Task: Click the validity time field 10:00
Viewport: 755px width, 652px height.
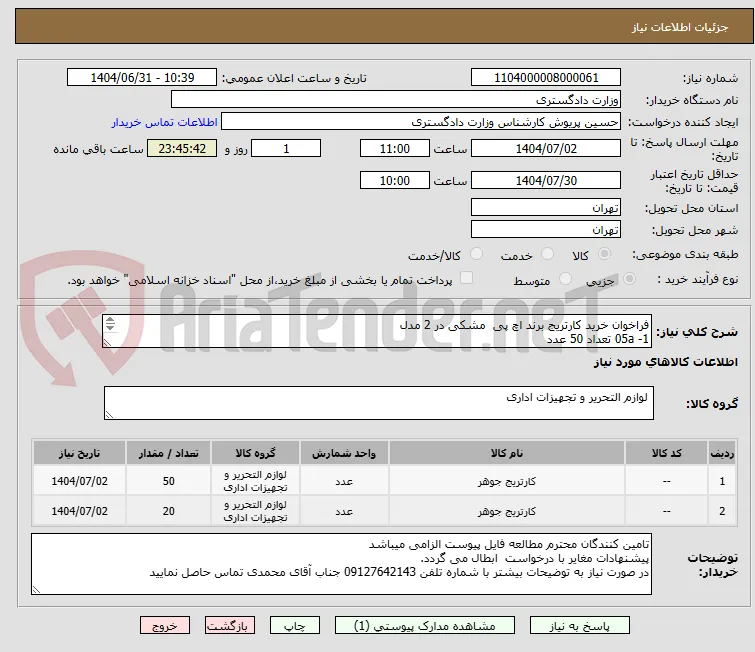Action: pos(395,181)
